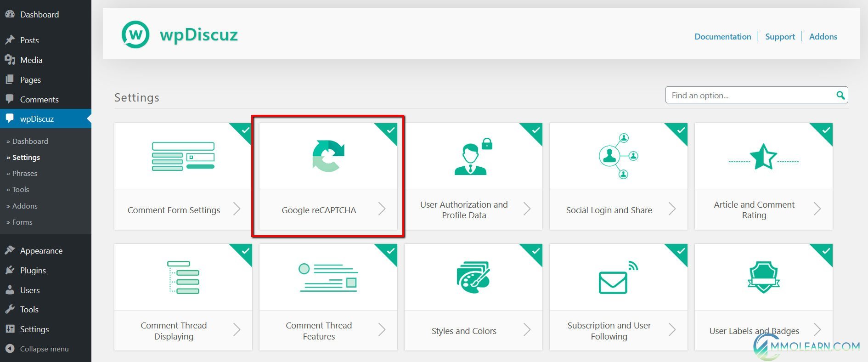Image resolution: width=868 pixels, height=362 pixels.
Task: Click the Comment Thread Features layout icon
Action: point(328,277)
